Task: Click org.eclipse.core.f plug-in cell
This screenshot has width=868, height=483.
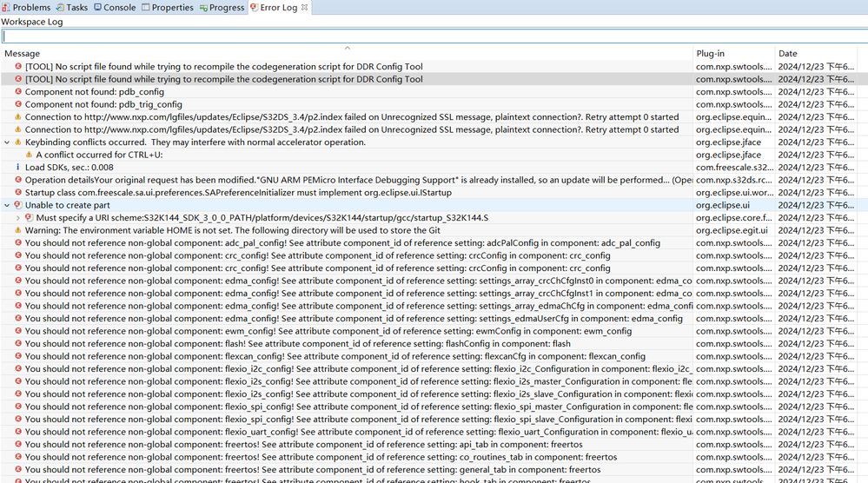Action: point(733,218)
